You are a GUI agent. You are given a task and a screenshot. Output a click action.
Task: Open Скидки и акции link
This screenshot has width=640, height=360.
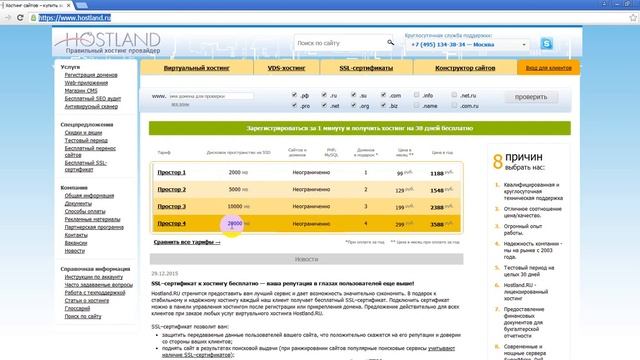tap(83, 133)
